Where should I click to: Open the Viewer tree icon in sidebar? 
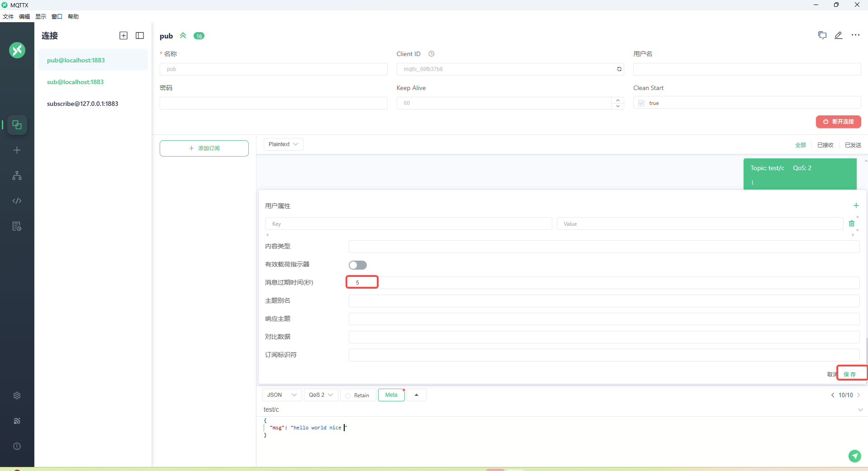pyautogui.click(x=17, y=176)
